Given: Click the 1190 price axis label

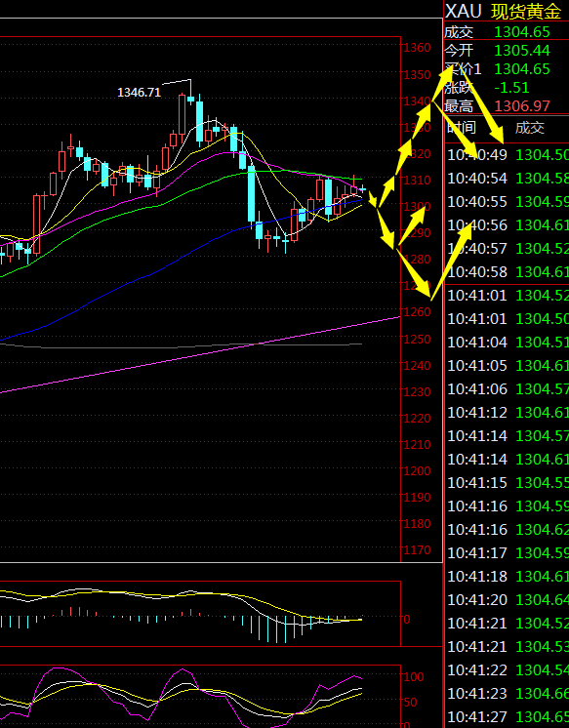Looking at the screenshot, I should tap(417, 498).
